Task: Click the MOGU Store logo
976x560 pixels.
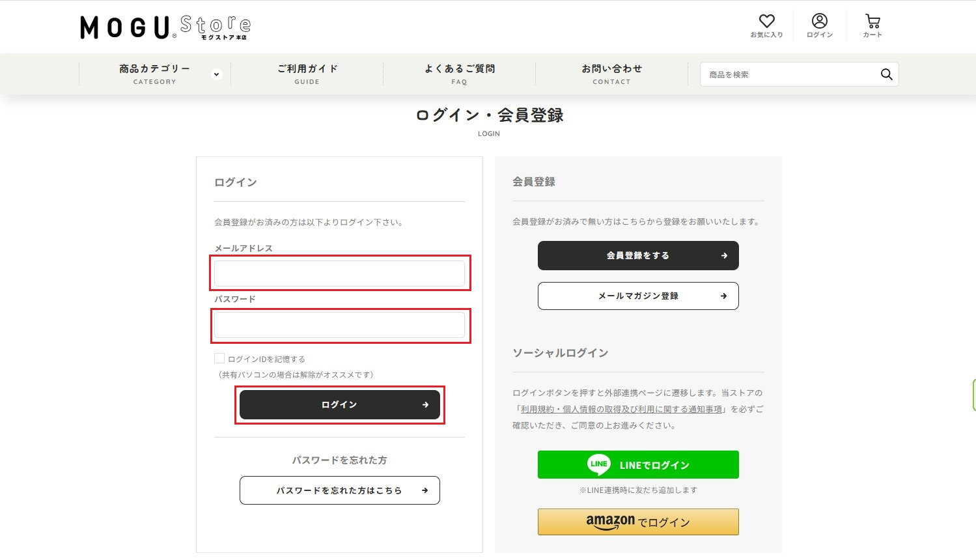Action: point(165,27)
